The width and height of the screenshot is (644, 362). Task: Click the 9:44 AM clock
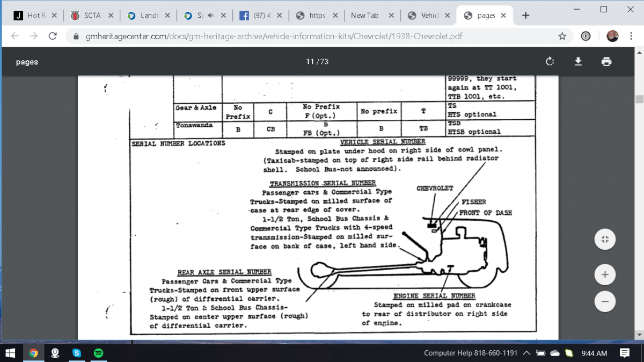tap(594, 353)
